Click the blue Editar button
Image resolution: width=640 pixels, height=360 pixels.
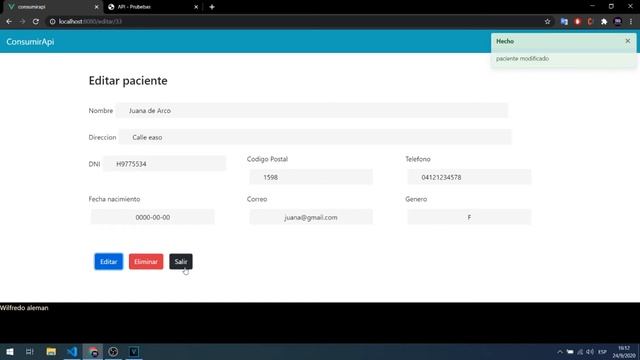coord(109,262)
